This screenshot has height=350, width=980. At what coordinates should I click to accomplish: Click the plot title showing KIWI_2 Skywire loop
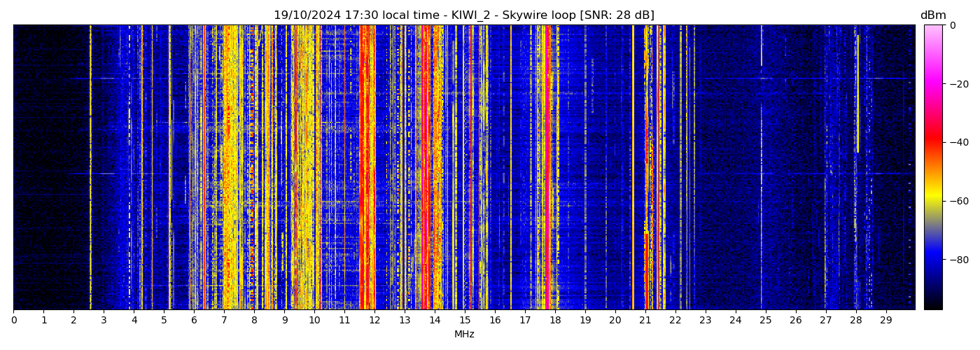pos(463,15)
